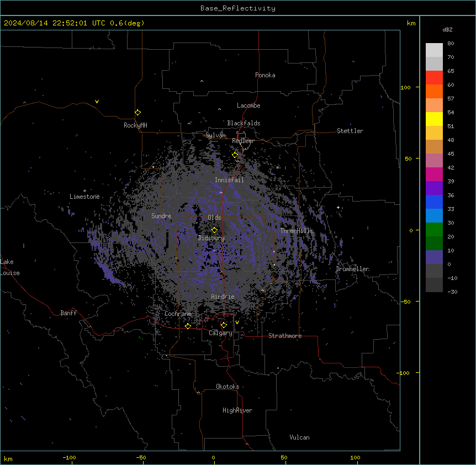Click the -100 tick on horizontal axis
This screenshot has height=465, width=476.
click(69, 457)
